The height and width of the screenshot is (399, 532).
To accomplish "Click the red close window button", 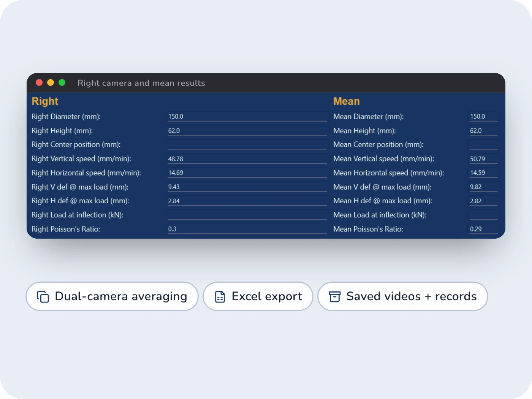I will click(39, 82).
